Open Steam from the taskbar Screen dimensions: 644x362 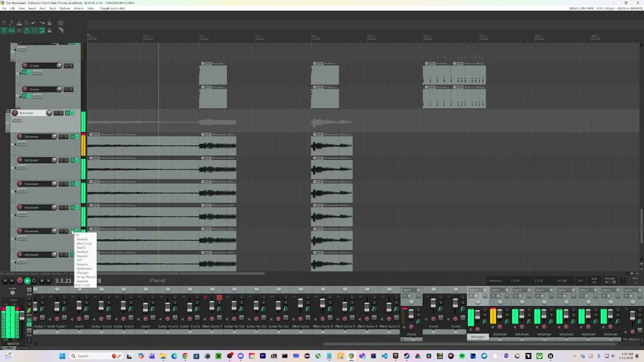(407, 356)
